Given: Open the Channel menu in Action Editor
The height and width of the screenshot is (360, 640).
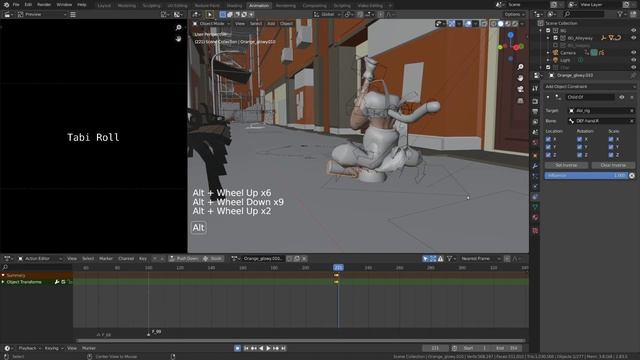Looking at the screenshot, I should pos(126,258).
